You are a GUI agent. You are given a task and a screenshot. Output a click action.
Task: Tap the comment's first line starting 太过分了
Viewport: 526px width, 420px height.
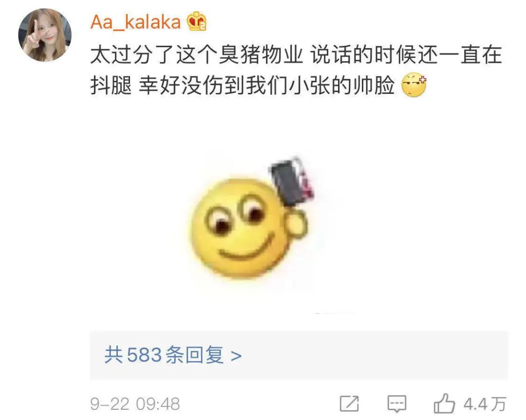coord(296,55)
